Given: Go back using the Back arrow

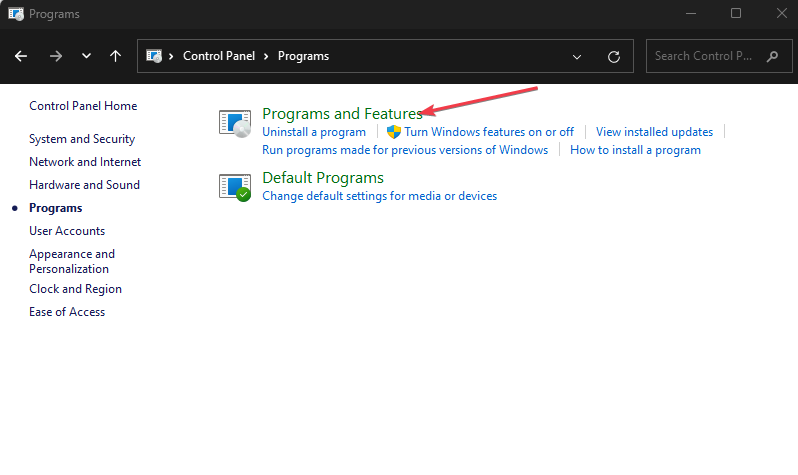Looking at the screenshot, I should coord(21,56).
